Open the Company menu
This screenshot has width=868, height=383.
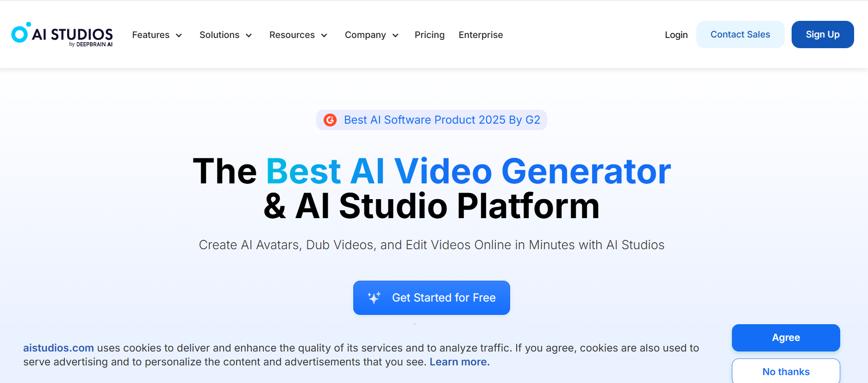pos(365,35)
